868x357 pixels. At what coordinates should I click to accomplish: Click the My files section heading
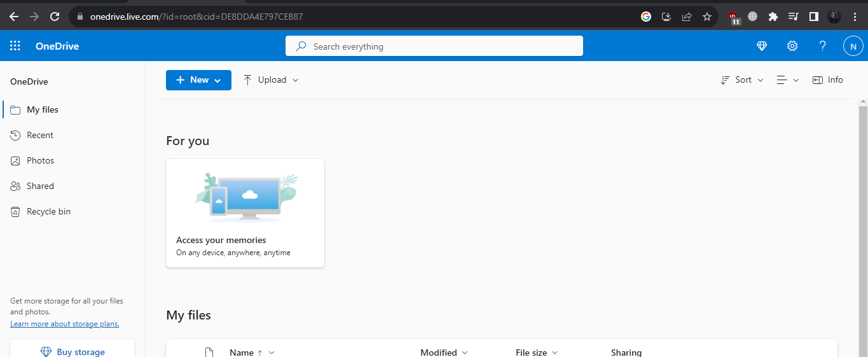coord(188,315)
